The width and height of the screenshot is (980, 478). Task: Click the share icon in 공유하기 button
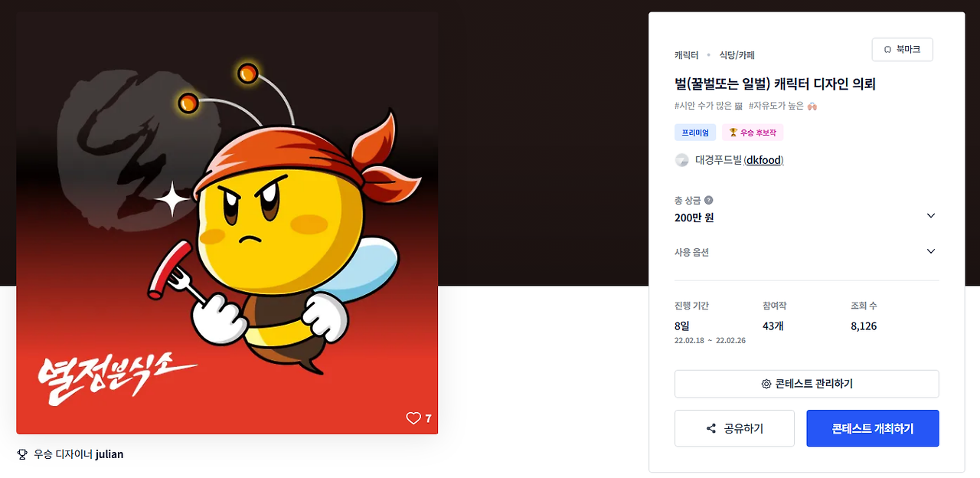click(711, 428)
